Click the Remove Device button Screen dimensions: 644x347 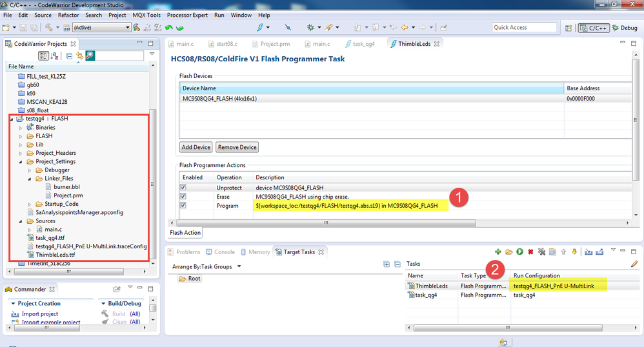point(237,147)
